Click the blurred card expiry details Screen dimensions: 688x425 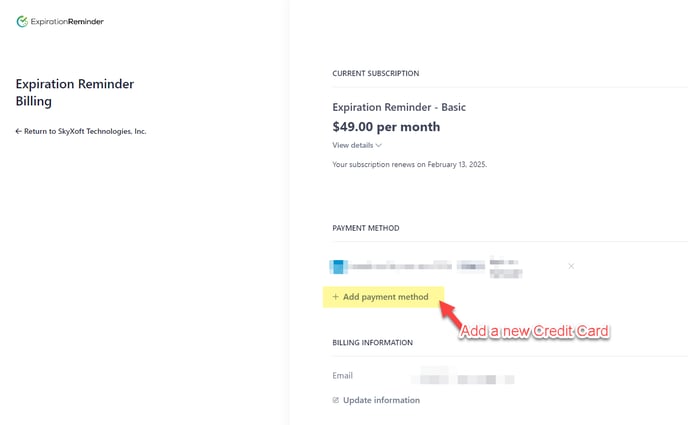(505, 268)
